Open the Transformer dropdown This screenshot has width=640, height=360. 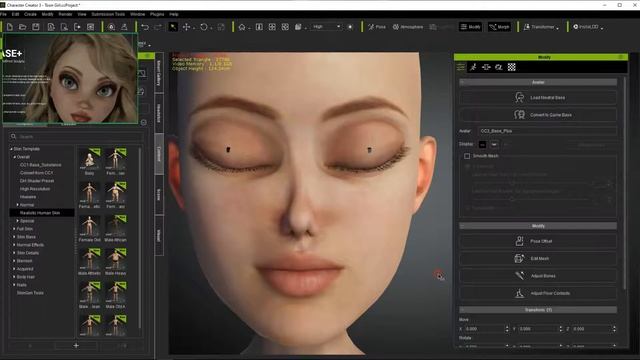tap(541, 27)
